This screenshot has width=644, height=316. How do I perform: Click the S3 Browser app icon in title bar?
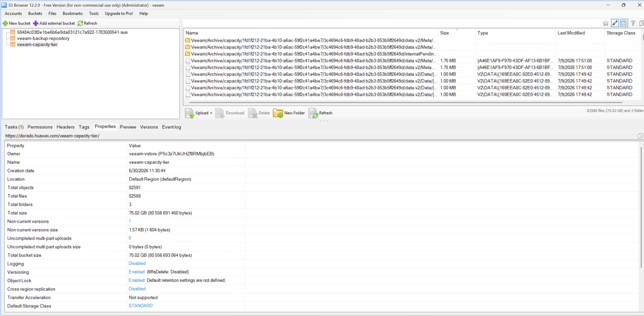(x=4, y=5)
